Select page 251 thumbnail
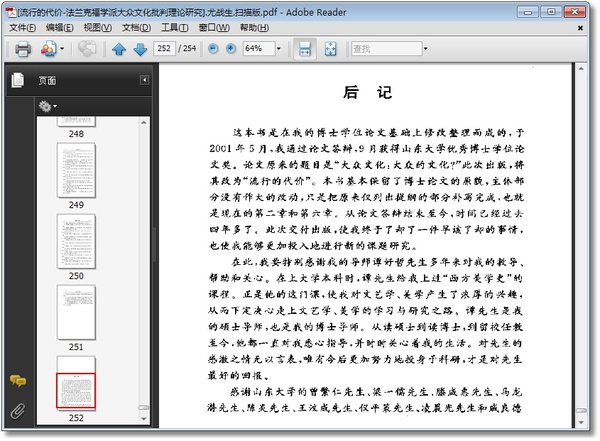Image resolution: width=600 pixels, height=441 pixels. 76,312
